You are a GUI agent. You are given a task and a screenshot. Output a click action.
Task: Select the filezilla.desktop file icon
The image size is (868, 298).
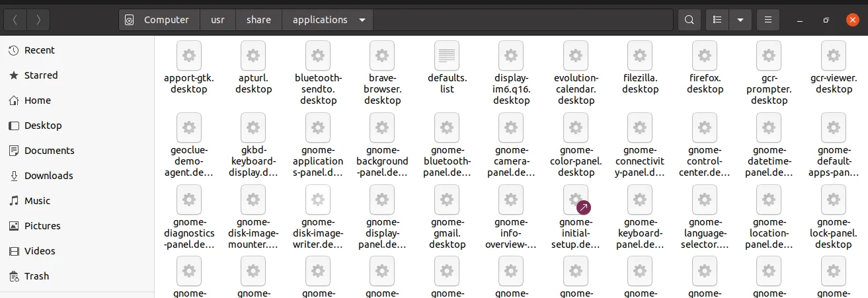(x=640, y=54)
